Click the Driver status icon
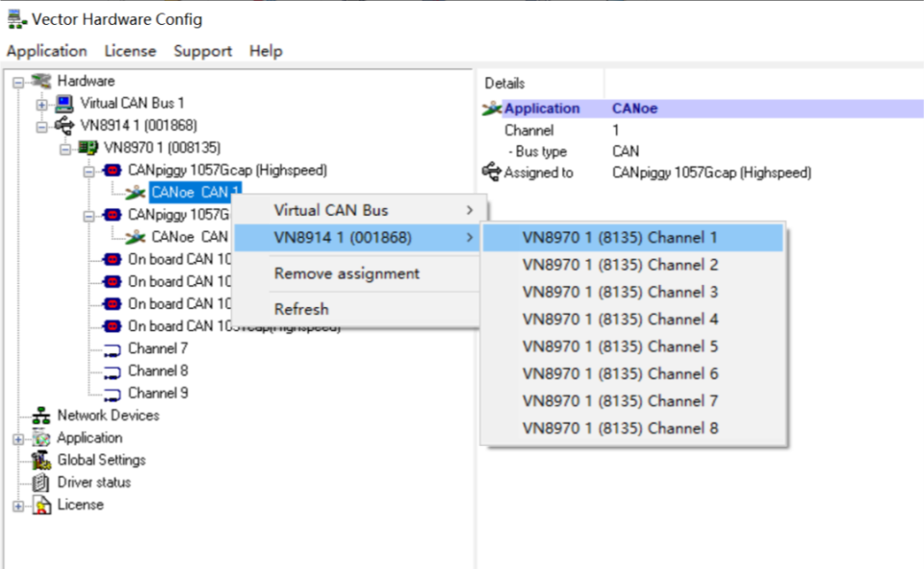Screen dimensions: 924x569 tap(41, 482)
